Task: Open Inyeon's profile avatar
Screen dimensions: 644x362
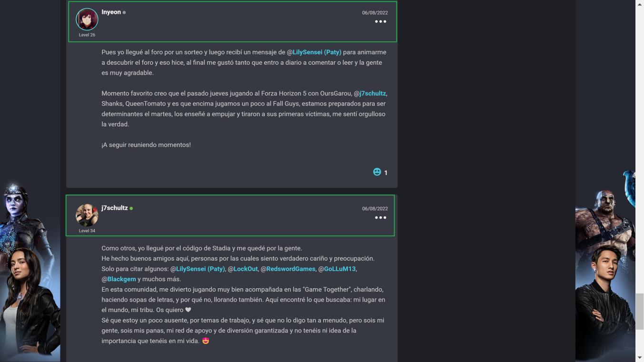Action: click(x=87, y=19)
